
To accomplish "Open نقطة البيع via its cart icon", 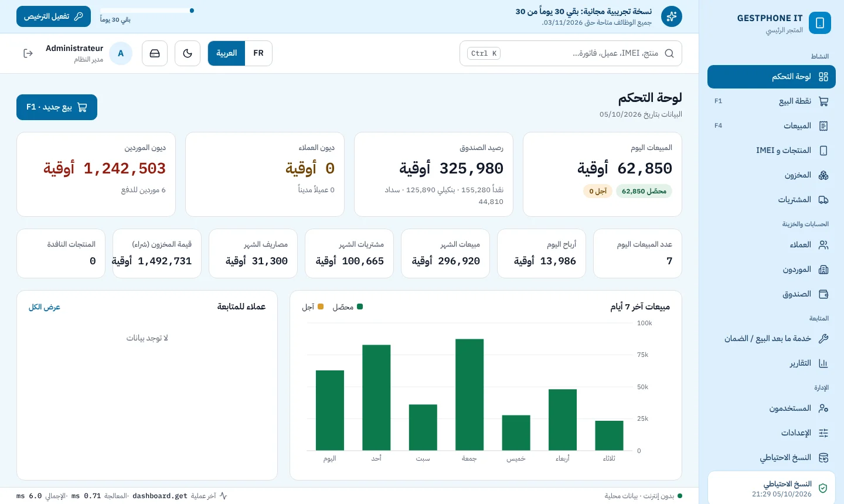I will [x=823, y=101].
